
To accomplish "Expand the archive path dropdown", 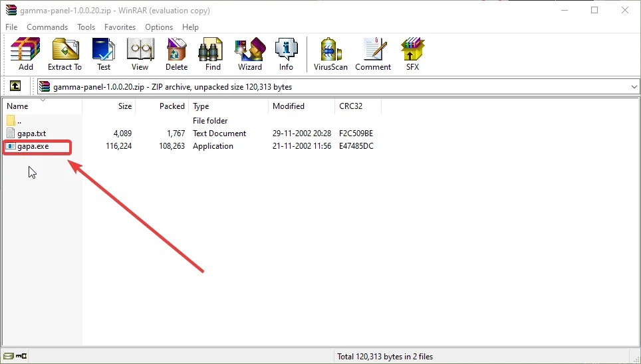I will tap(634, 86).
